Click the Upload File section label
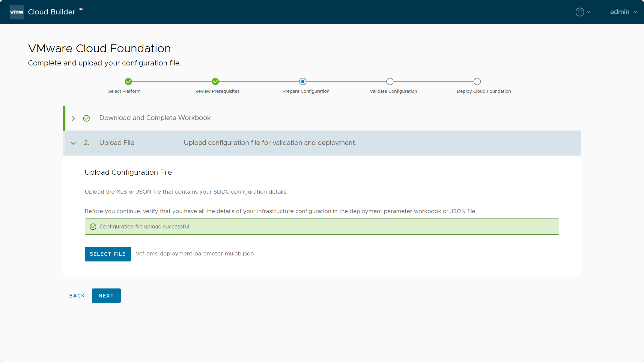Screen dimensions: 644x362 116,142
